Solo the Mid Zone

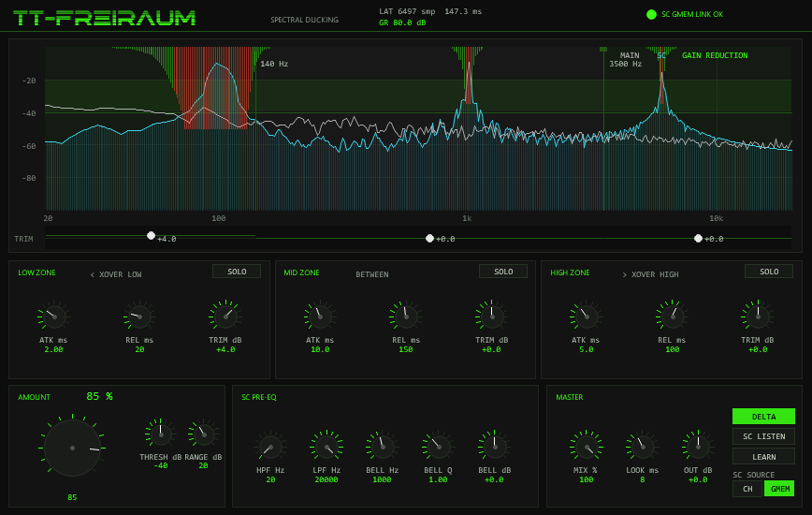pyautogui.click(x=503, y=272)
